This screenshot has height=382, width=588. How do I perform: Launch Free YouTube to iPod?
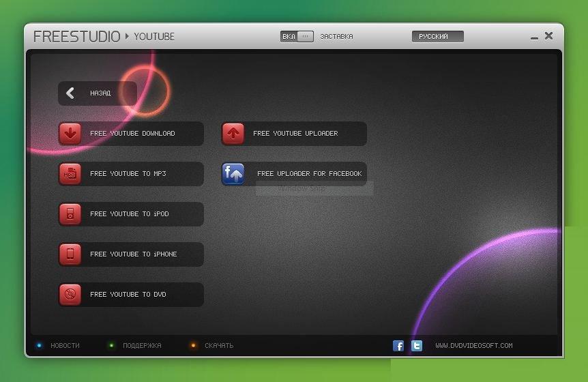(x=131, y=214)
